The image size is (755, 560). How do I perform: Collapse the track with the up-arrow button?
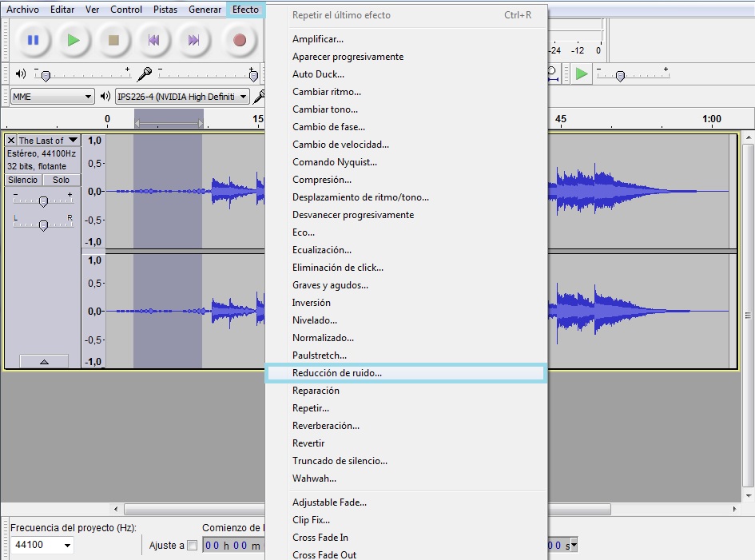coord(44,362)
